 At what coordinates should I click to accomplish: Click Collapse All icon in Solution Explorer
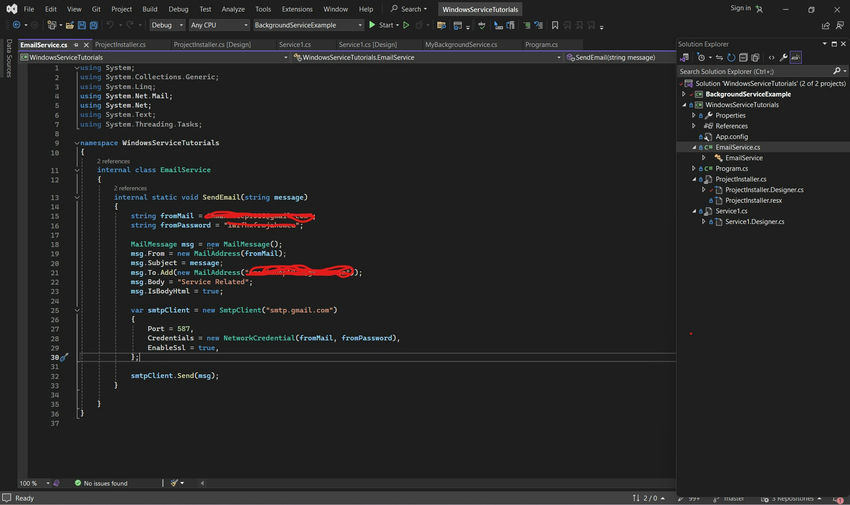click(x=744, y=58)
